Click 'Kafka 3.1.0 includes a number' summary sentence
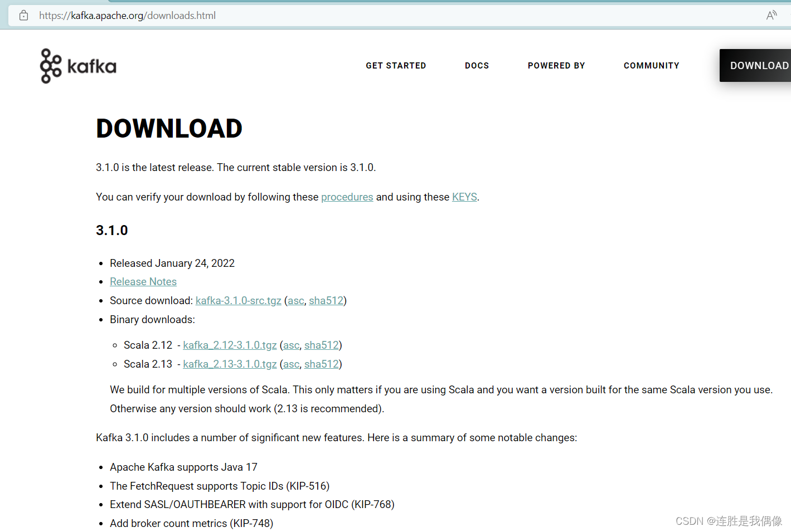 (336, 438)
